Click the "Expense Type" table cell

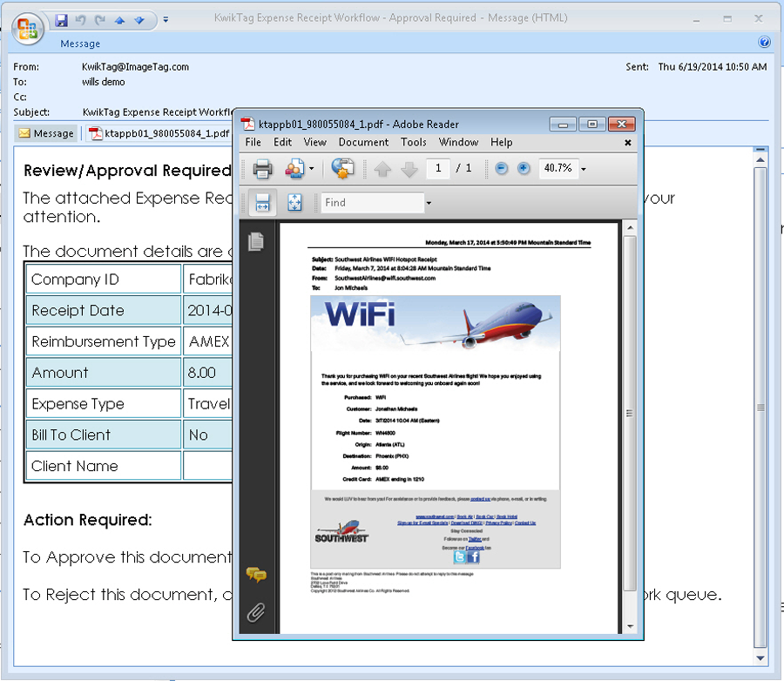[x=104, y=403]
